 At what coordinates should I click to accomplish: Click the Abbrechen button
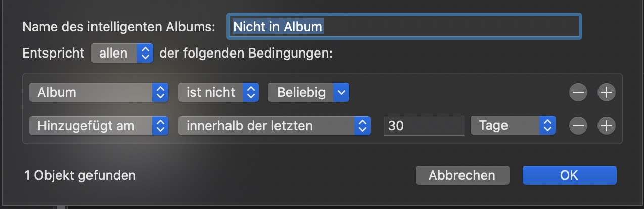pyautogui.click(x=462, y=175)
